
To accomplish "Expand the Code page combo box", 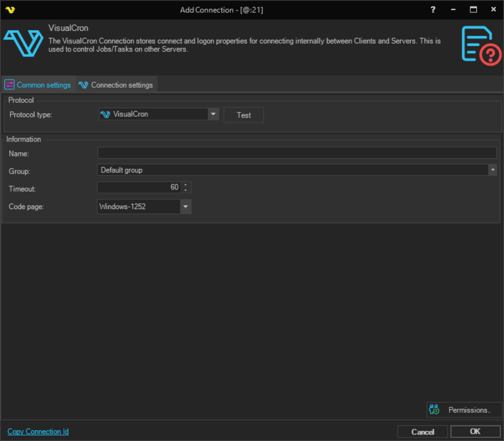I will click(x=185, y=207).
